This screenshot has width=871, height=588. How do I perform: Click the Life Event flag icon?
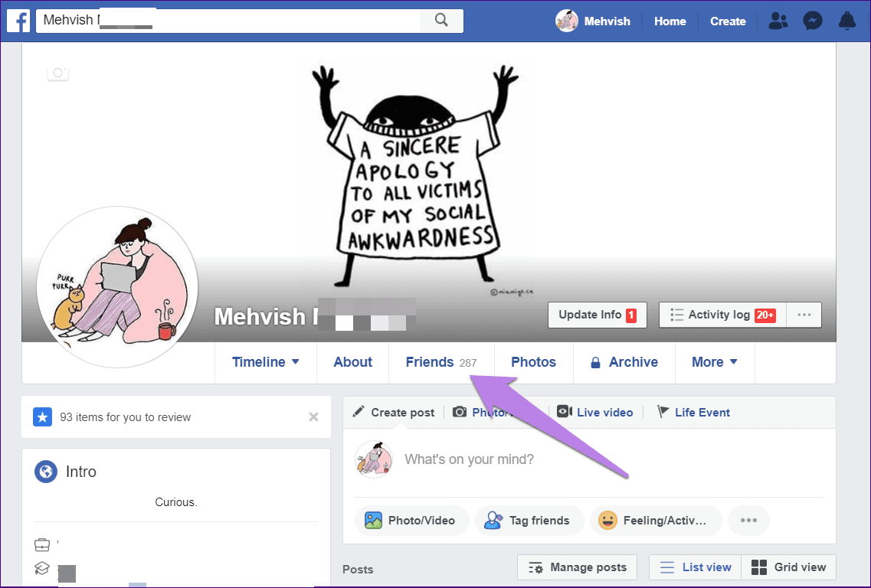coord(663,411)
